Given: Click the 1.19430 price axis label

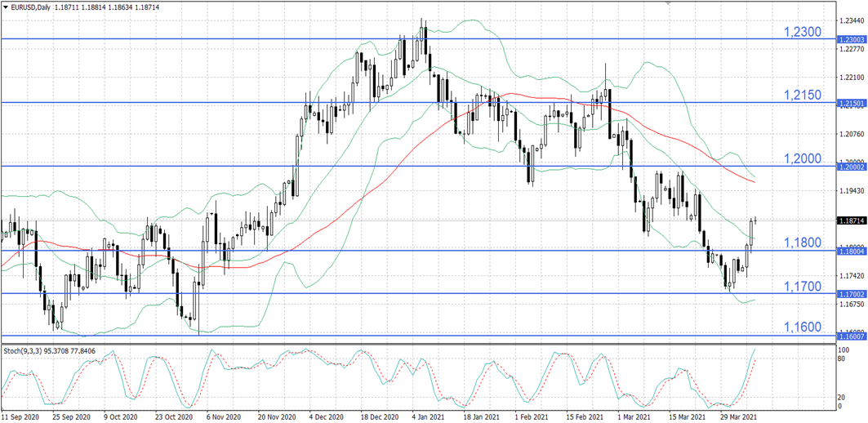Looking at the screenshot, I should (851, 190).
